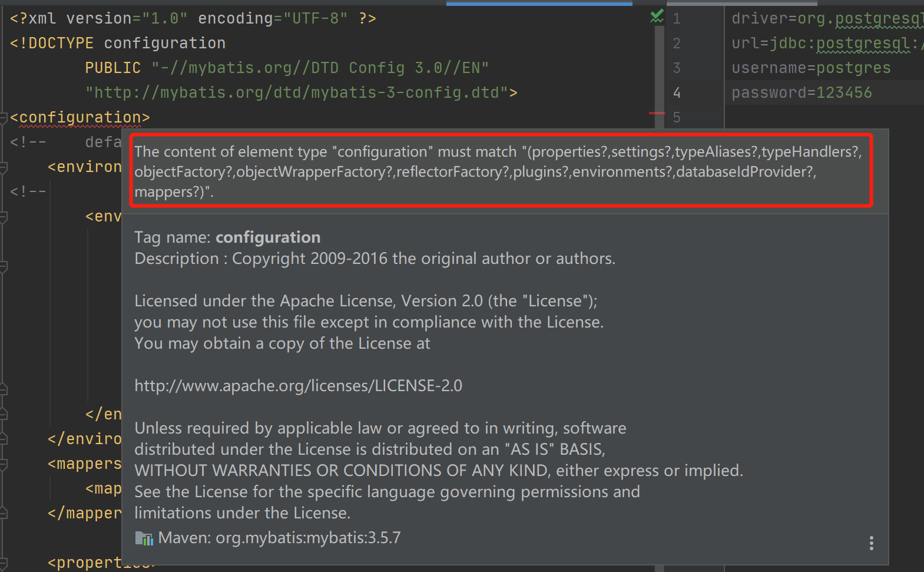Click line number 1 in properties editor

(677, 19)
